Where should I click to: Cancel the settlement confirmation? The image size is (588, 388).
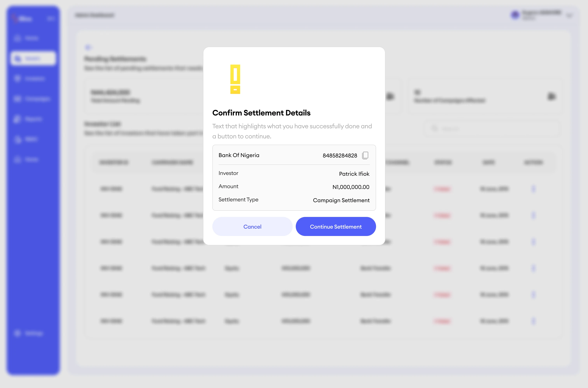(x=252, y=226)
